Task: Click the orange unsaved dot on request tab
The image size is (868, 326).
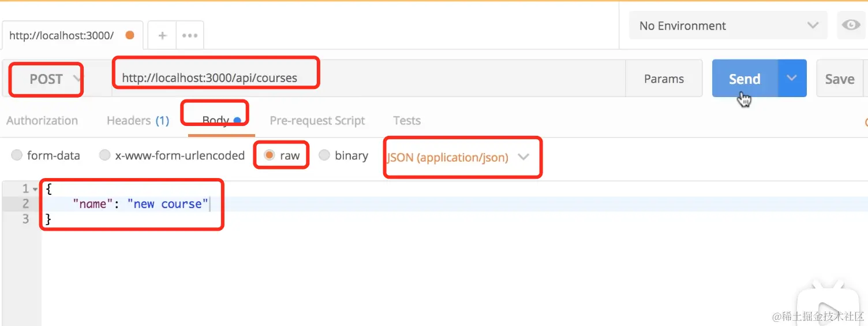Action: click(x=130, y=35)
